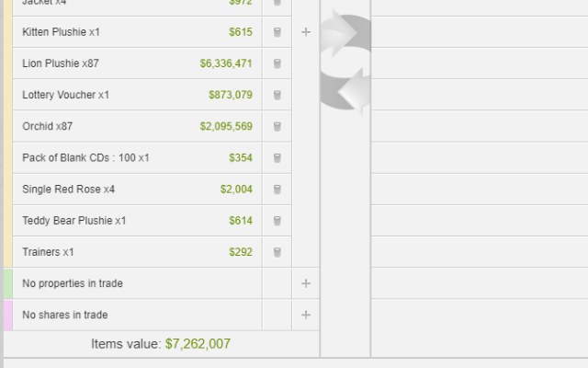This screenshot has height=368, width=588.
Task: Delete Lion Plushie x87 via trash icon
Action: (x=277, y=64)
